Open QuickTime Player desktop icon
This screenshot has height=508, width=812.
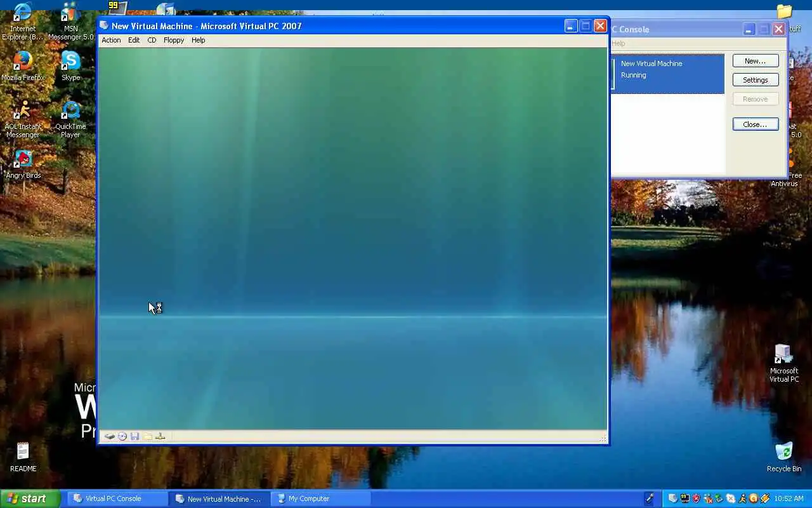(70, 119)
